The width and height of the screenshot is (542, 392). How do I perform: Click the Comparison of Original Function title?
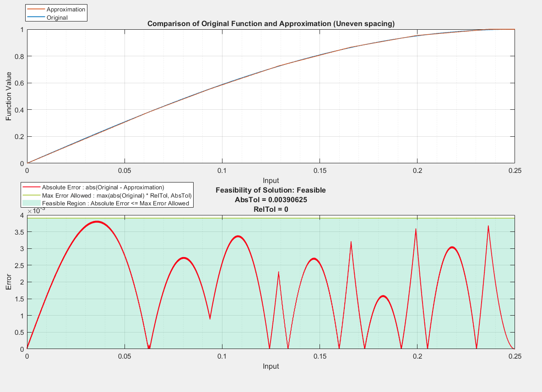(x=271, y=24)
